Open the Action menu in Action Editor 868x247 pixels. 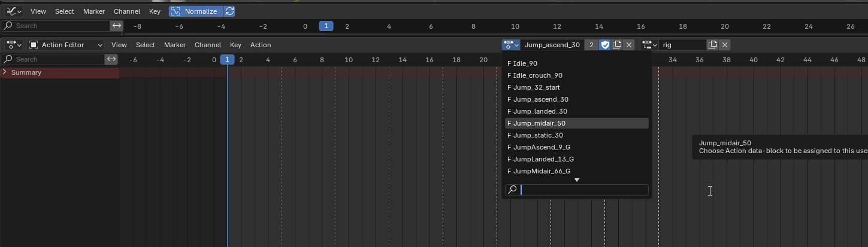(x=261, y=45)
